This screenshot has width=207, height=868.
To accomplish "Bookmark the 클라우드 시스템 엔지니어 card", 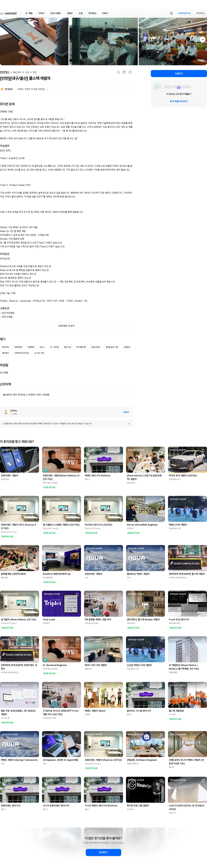I will point(161,686).
